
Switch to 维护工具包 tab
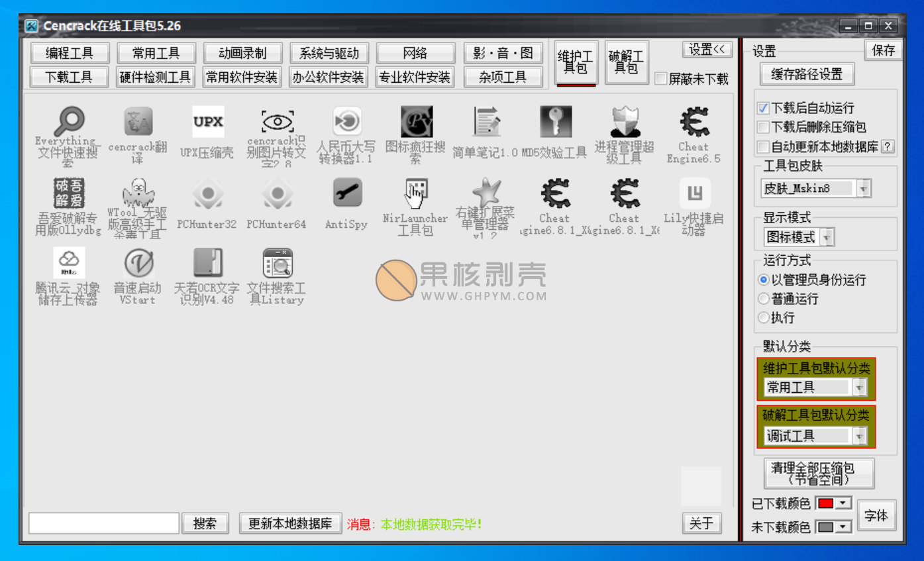point(576,62)
